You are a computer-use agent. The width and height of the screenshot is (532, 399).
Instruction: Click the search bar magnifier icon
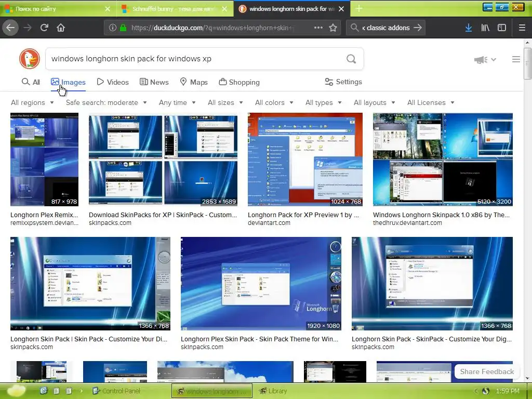[354, 28]
